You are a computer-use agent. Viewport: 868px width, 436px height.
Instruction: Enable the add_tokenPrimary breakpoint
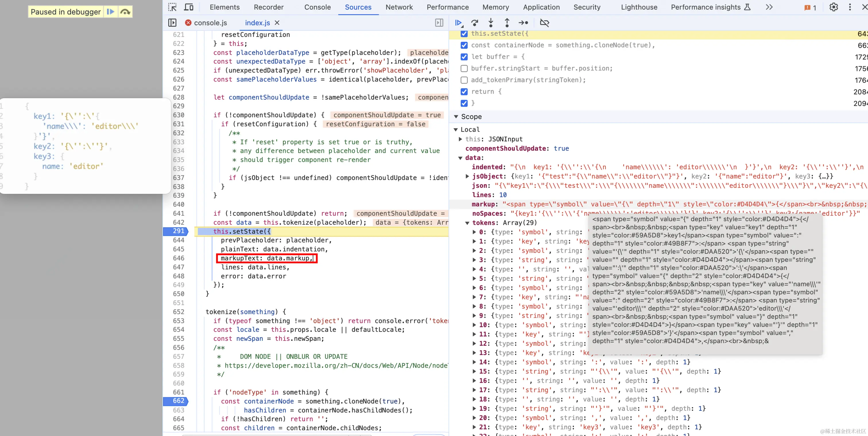[x=464, y=80]
